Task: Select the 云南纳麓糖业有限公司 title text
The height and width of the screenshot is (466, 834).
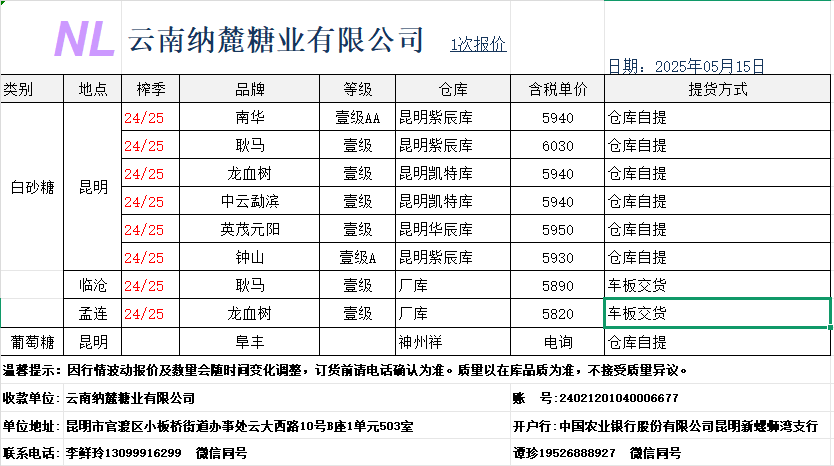Action: [277, 41]
